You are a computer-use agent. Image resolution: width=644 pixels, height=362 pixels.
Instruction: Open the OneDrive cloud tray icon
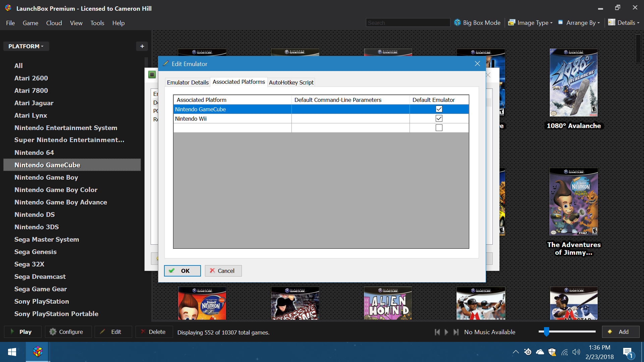click(540, 352)
